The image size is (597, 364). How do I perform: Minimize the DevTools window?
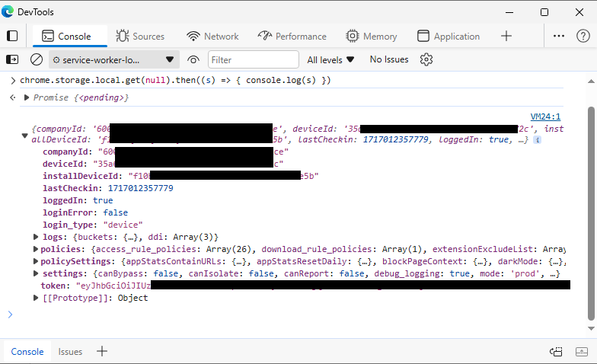coord(509,12)
